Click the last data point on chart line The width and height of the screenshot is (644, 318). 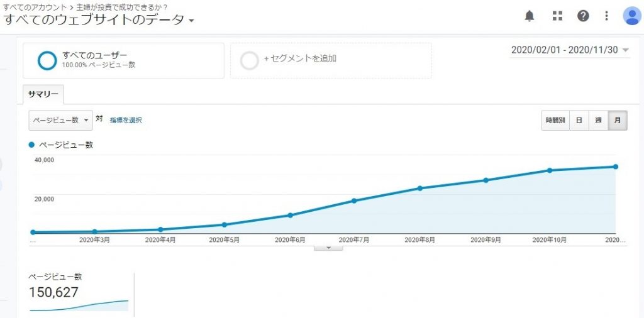point(616,167)
